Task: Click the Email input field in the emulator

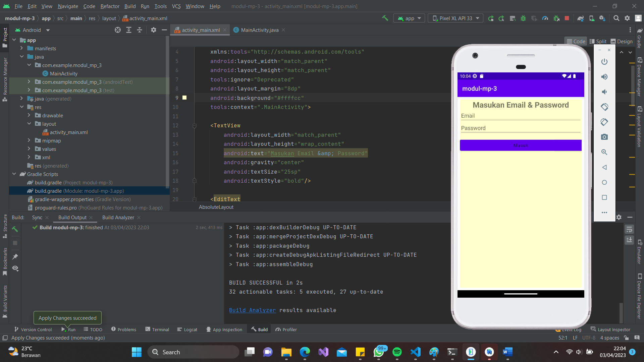Action: [x=520, y=116]
